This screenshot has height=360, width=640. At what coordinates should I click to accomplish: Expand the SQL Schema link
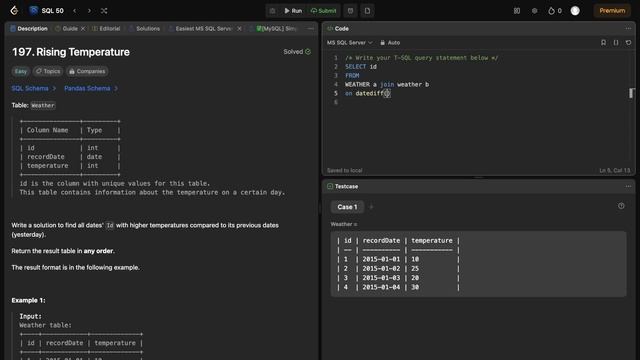click(x=33, y=89)
